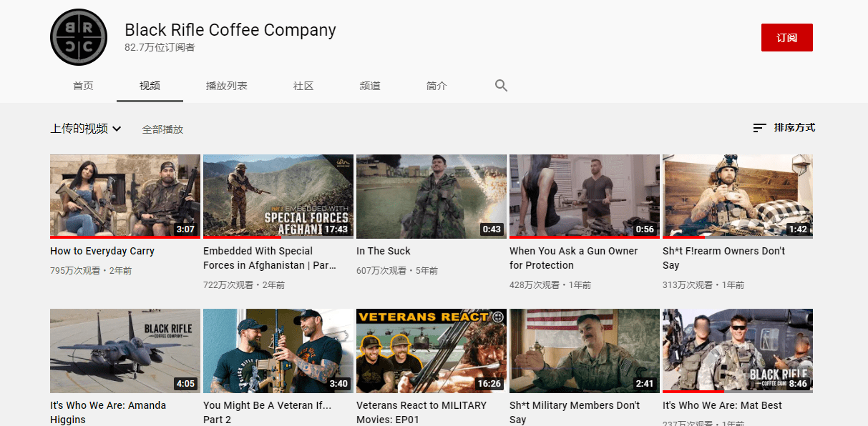The width and height of the screenshot is (868, 426).
Task: Click the sort by lines icon
Action: tap(759, 128)
